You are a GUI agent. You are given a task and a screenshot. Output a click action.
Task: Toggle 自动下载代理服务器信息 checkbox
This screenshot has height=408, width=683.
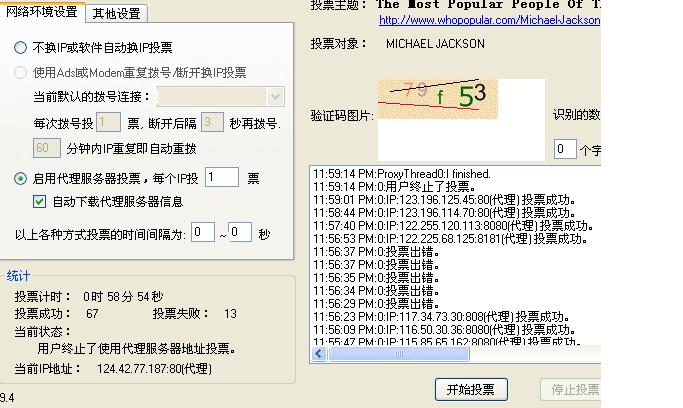click(40, 201)
